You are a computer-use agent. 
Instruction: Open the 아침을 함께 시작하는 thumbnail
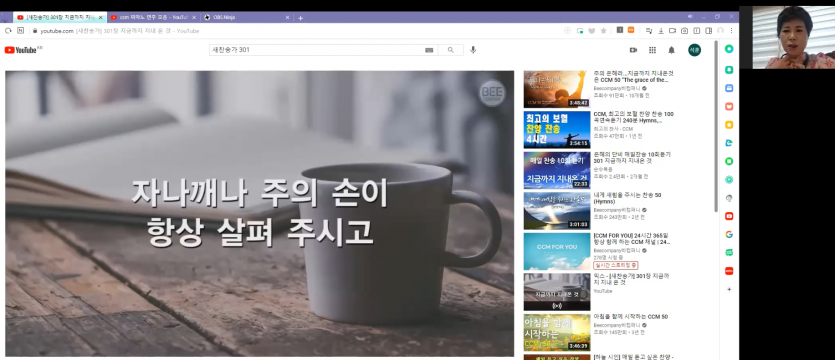click(556, 332)
